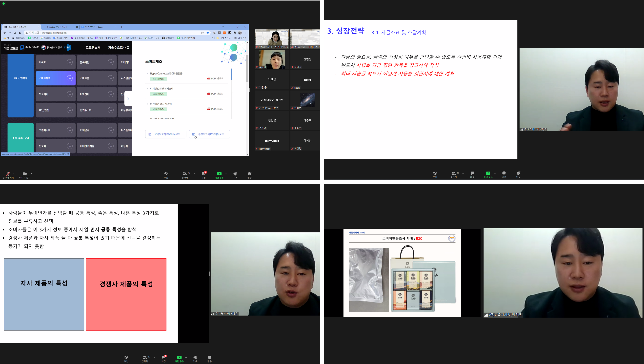
Task: Expand 스마트홈 category plus button
Action: tap(111, 78)
